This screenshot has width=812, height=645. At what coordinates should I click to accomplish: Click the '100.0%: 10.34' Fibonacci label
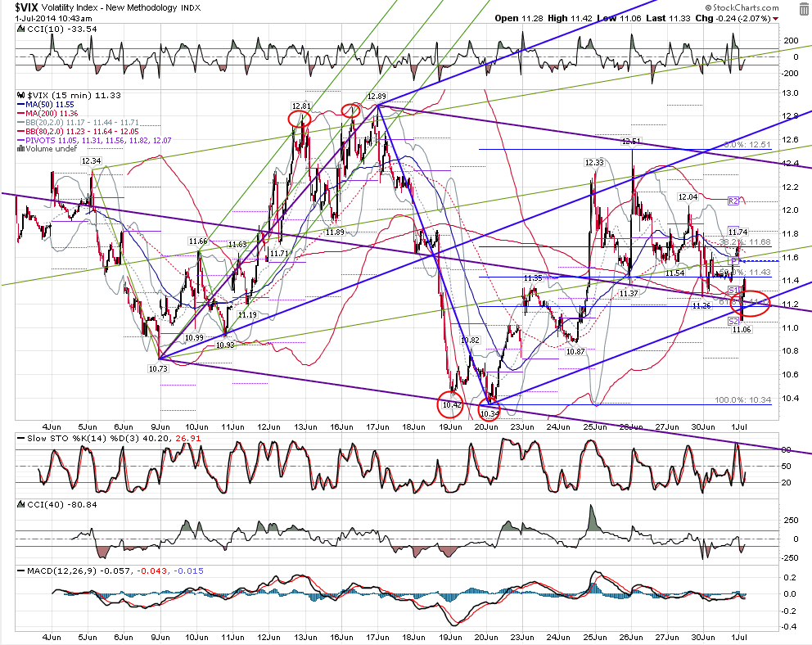(742, 399)
